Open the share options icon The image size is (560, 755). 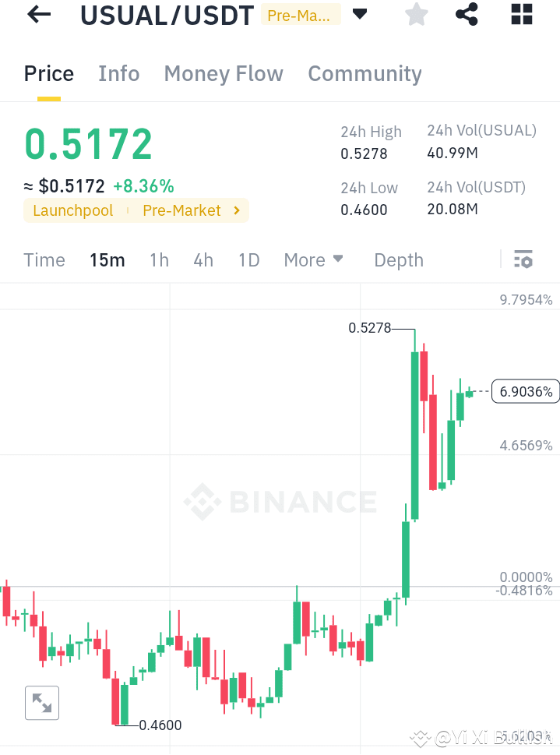466,15
